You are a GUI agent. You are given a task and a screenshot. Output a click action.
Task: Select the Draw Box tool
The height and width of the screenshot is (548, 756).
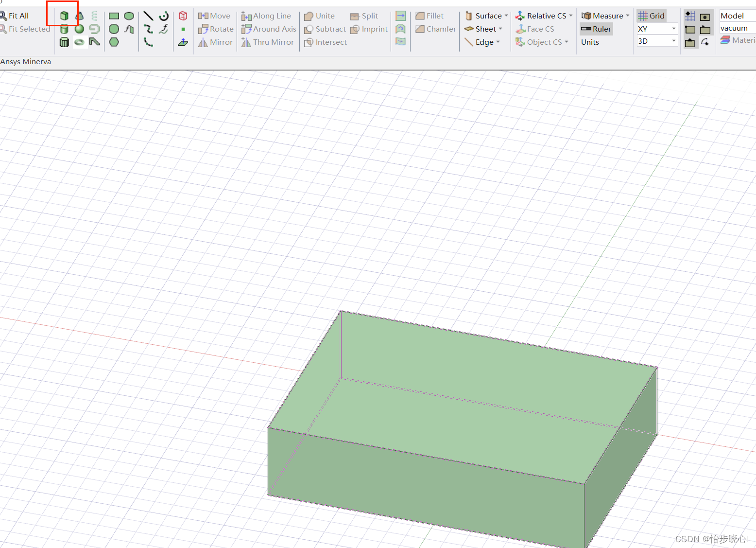click(64, 16)
